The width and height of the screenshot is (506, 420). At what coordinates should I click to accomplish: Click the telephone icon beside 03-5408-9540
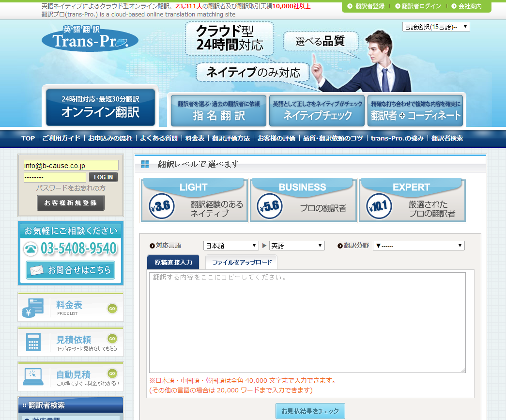31,249
